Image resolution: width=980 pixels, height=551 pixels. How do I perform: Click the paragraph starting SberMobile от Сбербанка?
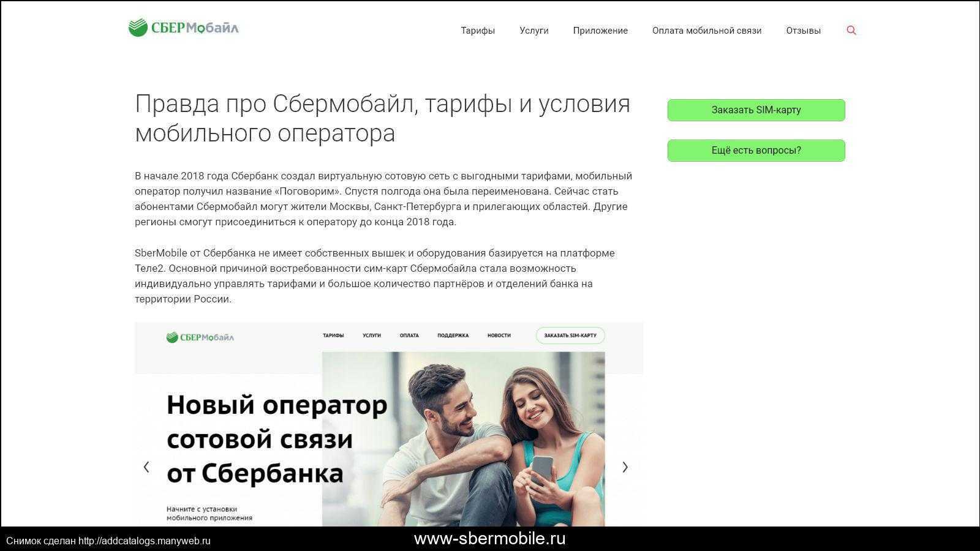pos(375,276)
